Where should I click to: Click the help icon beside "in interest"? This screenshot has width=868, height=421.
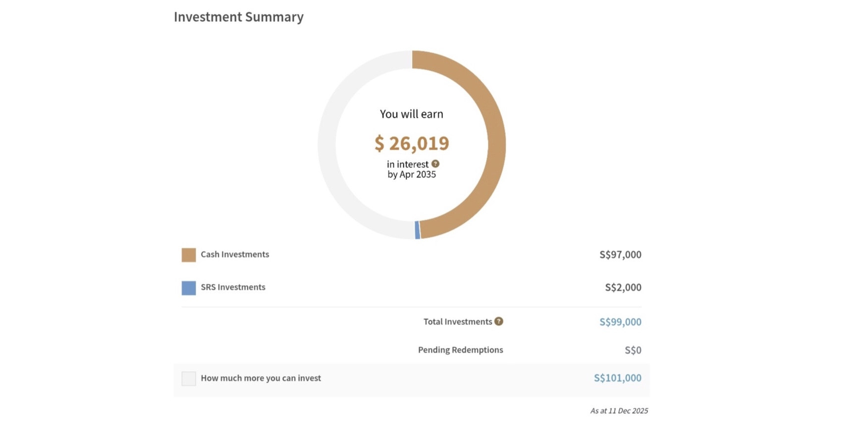coord(435,164)
